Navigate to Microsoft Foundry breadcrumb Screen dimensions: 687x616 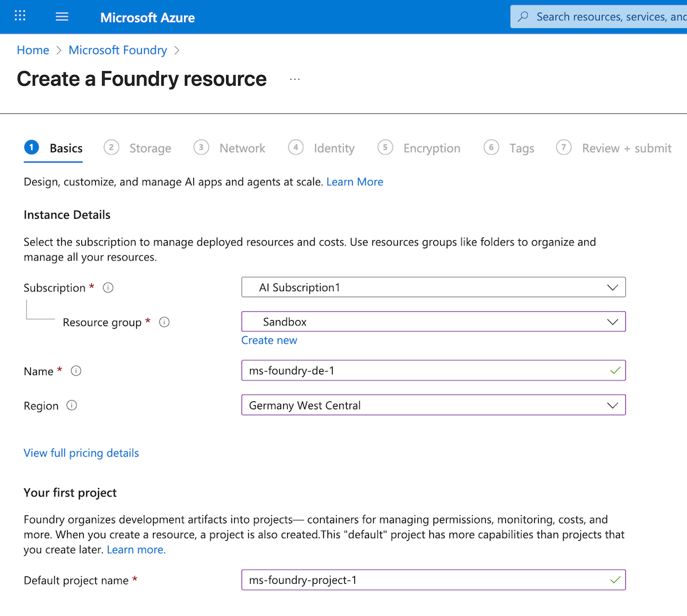(x=117, y=50)
